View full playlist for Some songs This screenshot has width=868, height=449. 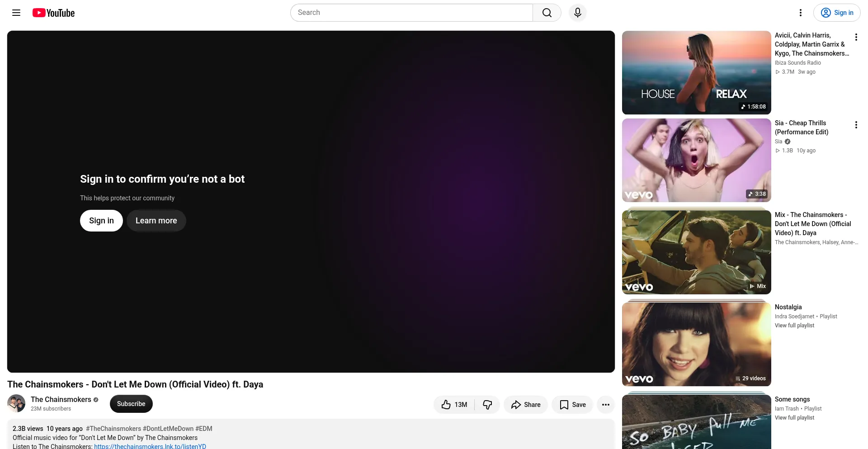795,418
